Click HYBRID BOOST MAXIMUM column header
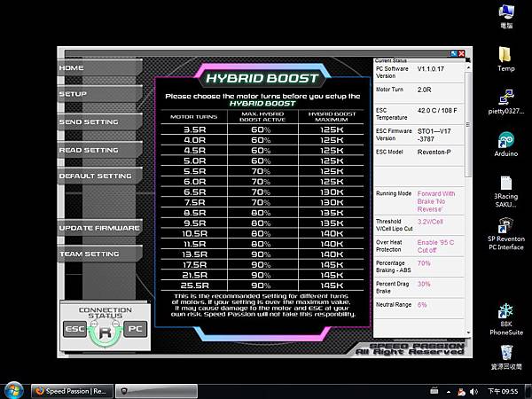Viewport: 532px width, 399px height. pos(332,117)
